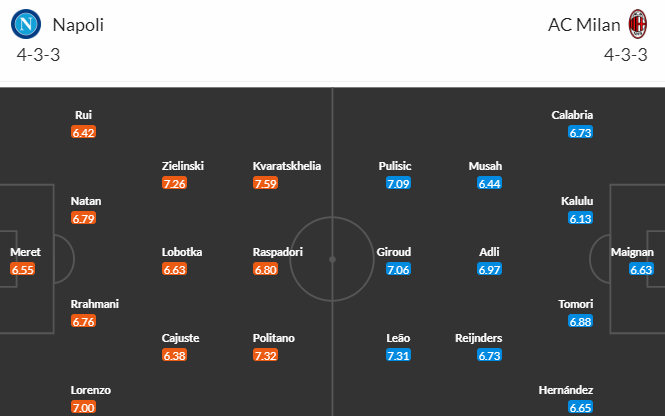Viewport: 665px width, 416px height.
Task: Open Politano's 7.32 rating badge
Action: (x=266, y=355)
